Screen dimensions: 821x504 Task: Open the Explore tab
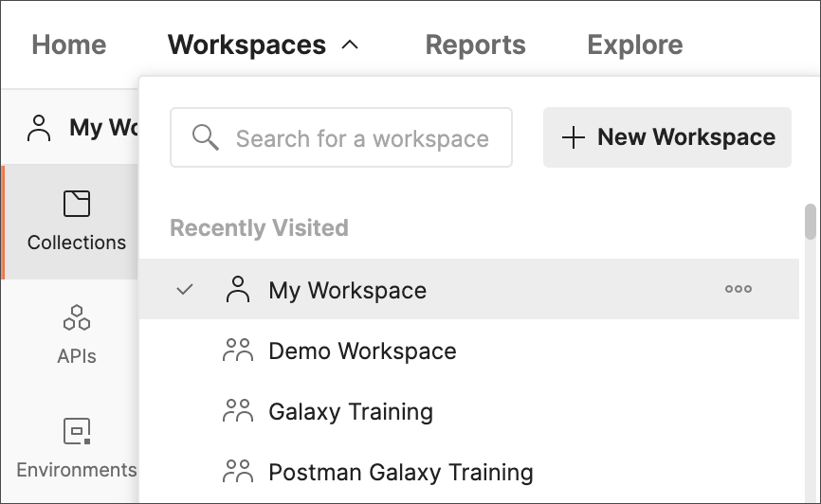click(x=634, y=45)
